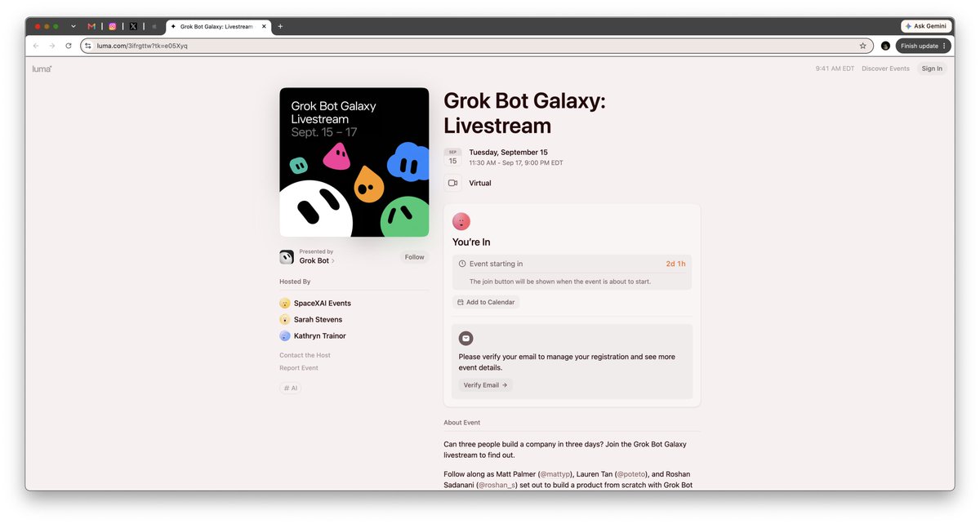The image size is (980, 524).
Task: Open Discover Events
Action: tap(885, 69)
